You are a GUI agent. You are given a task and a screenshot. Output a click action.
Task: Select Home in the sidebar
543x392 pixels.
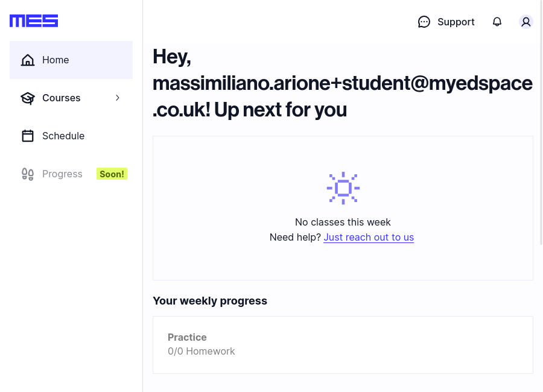tap(56, 60)
